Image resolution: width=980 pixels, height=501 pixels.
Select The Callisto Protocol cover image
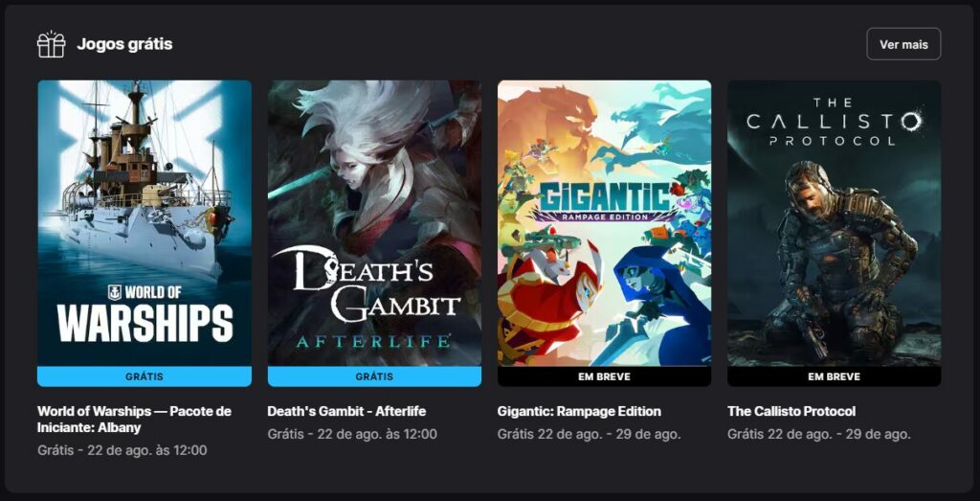coord(835,222)
